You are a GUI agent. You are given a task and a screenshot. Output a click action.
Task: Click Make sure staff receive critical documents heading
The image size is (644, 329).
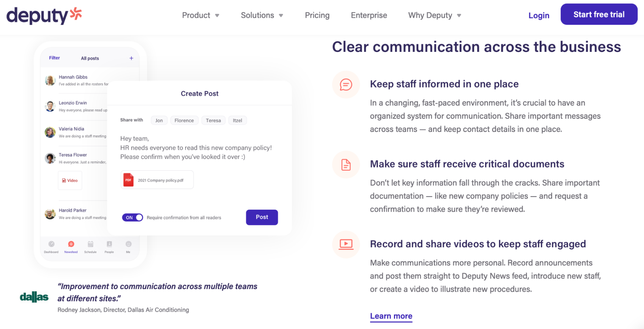pyautogui.click(x=467, y=164)
